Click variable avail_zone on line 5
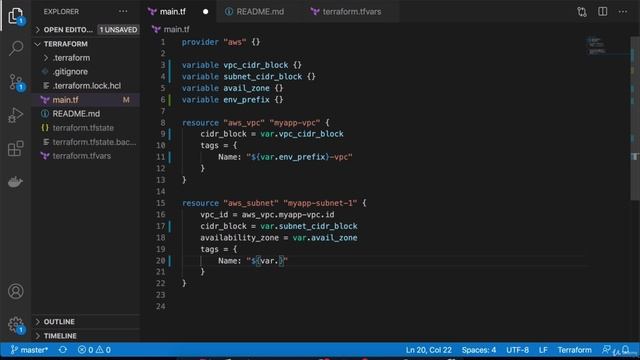The height and width of the screenshot is (360, 640). pyautogui.click(x=232, y=88)
